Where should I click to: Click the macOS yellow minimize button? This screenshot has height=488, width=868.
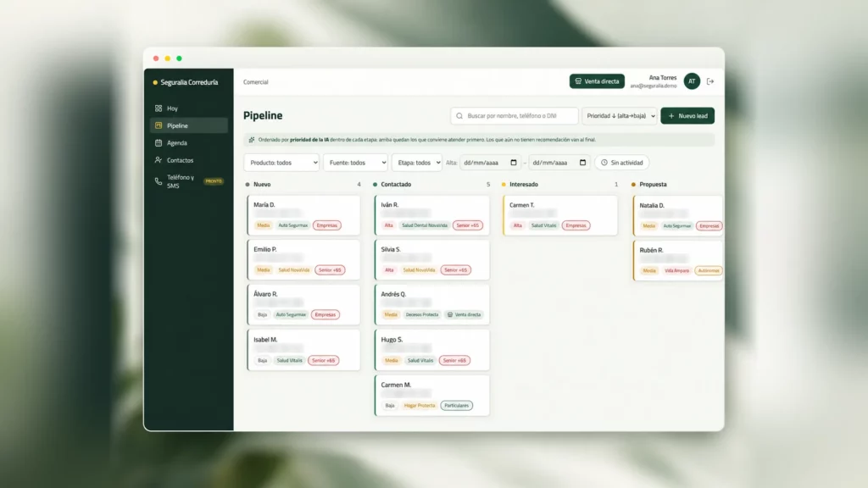(x=168, y=58)
